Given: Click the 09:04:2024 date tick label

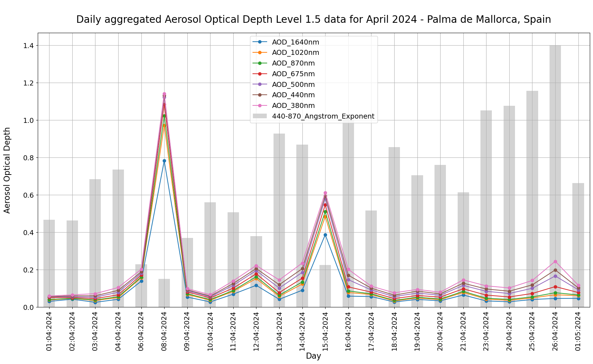Looking at the screenshot, I should pos(187,331).
